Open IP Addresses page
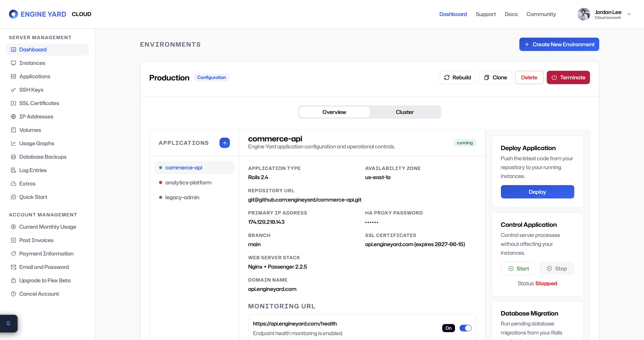 pyautogui.click(x=47, y=116)
